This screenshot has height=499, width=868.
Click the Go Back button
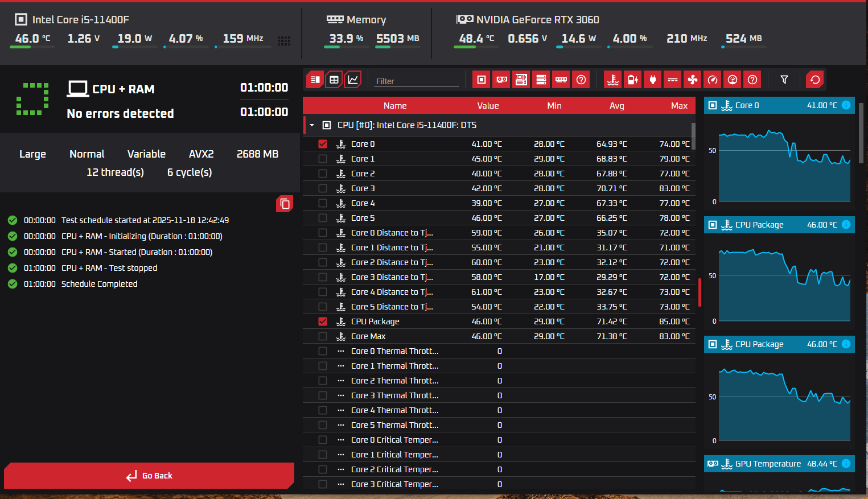[149, 476]
